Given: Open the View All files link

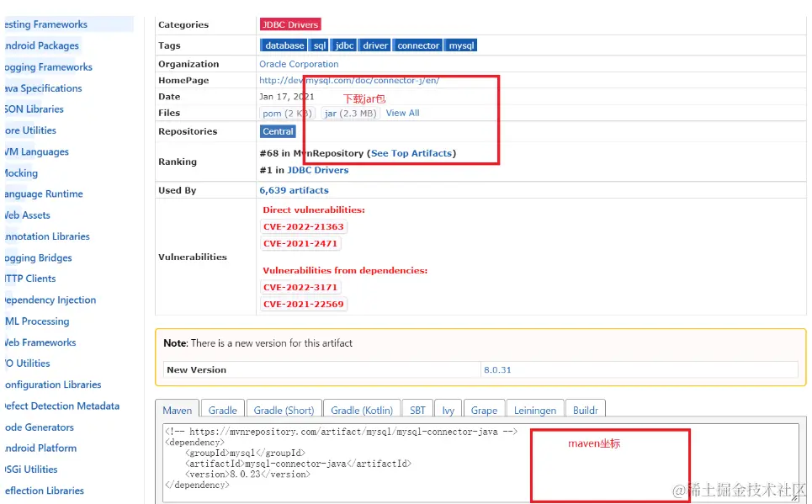Looking at the screenshot, I should click(x=402, y=113).
